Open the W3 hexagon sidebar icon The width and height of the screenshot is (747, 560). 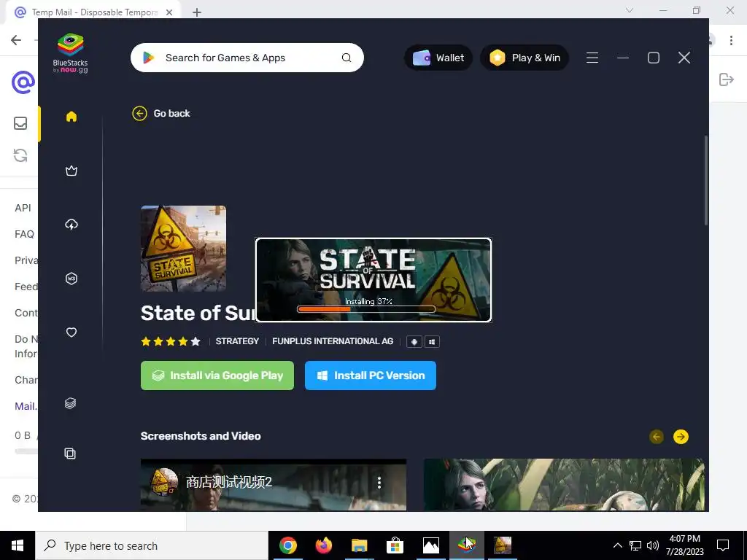click(x=71, y=279)
